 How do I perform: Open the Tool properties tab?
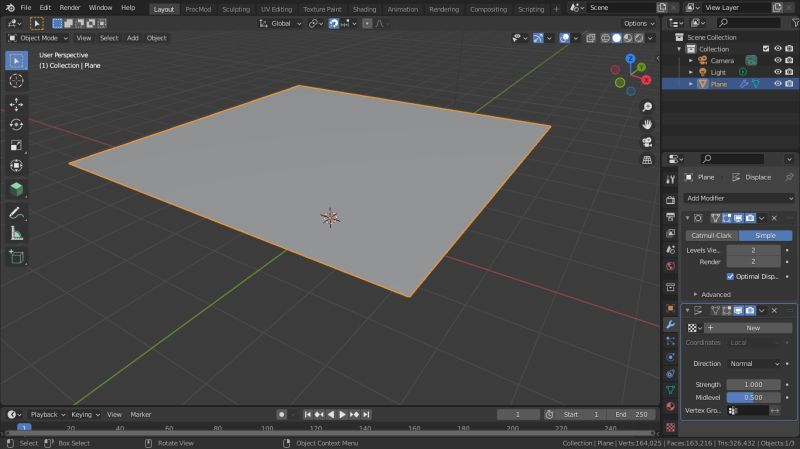point(670,179)
